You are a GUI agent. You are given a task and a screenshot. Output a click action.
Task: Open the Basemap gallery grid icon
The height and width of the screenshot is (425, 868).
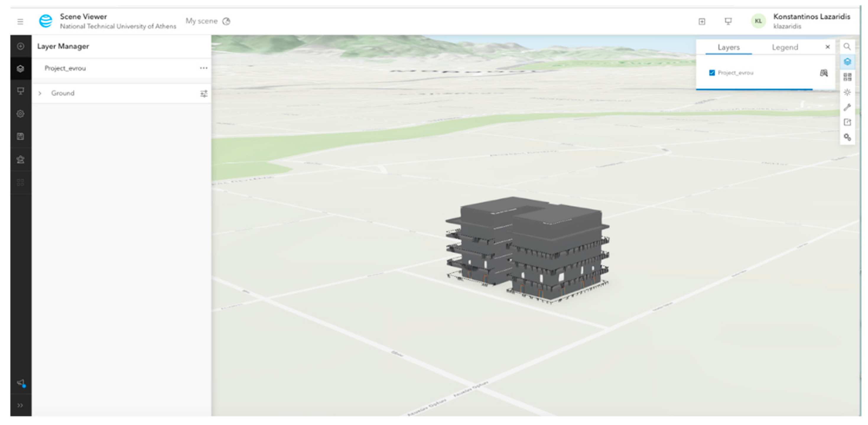pos(847,77)
